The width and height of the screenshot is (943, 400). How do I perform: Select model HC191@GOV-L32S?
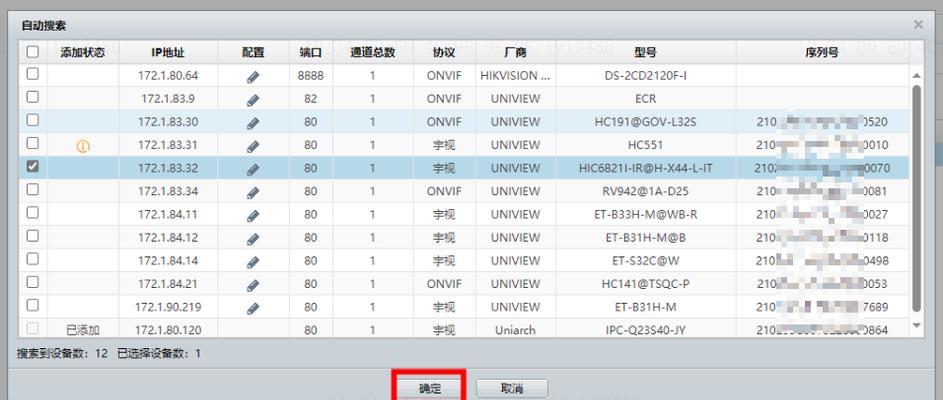pyautogui.click(x=645, y=122)
